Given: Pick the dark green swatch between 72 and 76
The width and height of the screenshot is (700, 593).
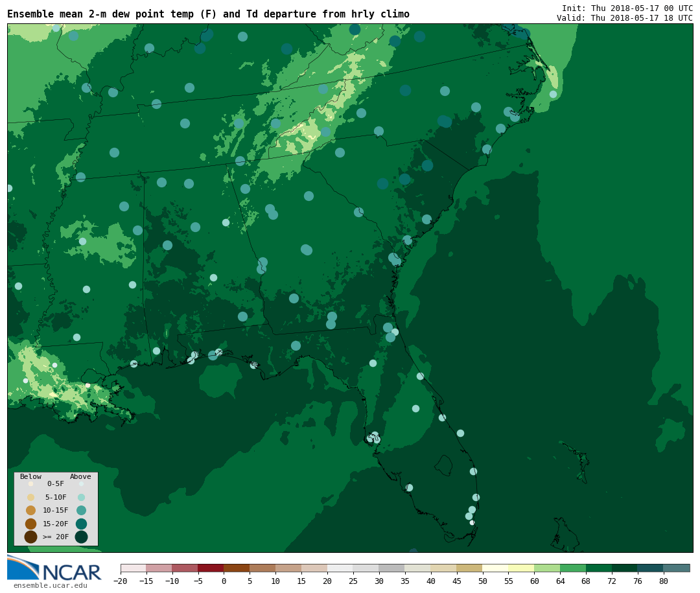Looking at the screenshot, I should coord(625,568).
